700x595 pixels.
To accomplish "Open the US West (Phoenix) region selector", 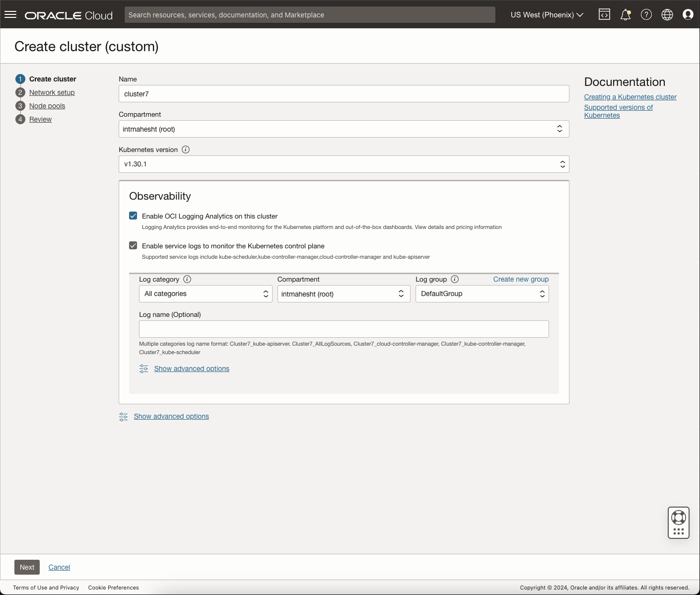I will 546,14.
